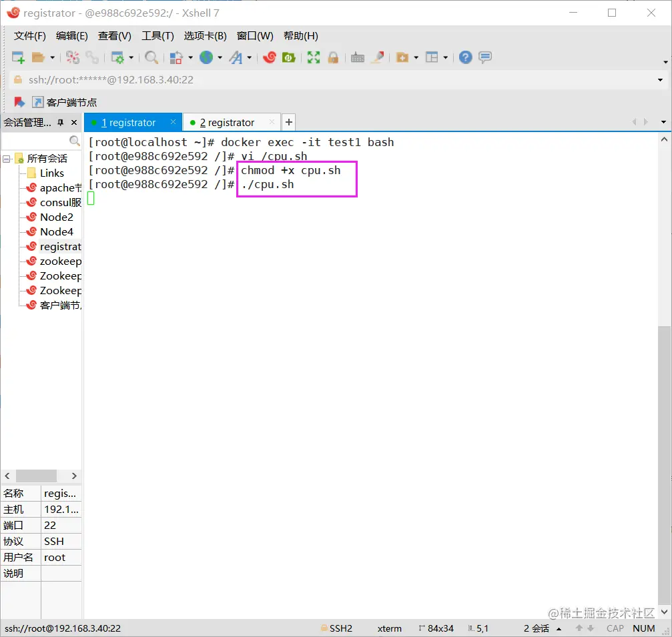Screen dimensions: 672x637
Task: Click the color scheme toolbar icon
Action: pyautogui.click(x=176, y=57)
